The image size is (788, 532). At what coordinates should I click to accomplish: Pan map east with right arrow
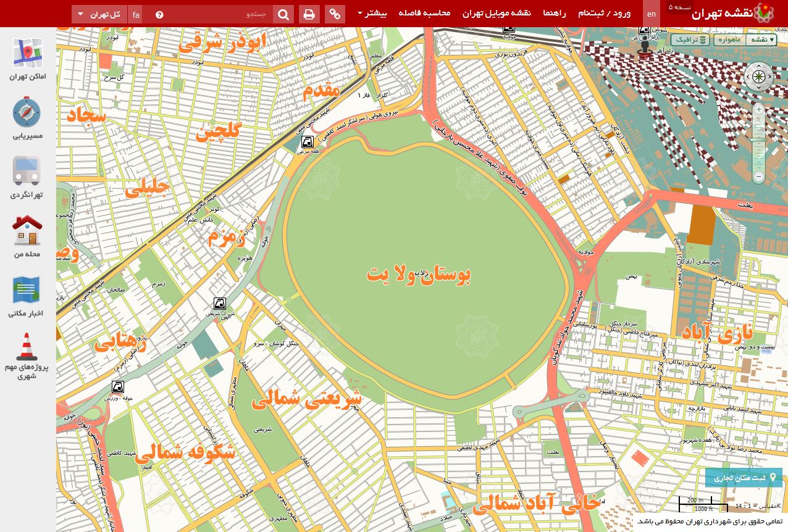click(769, 77)
